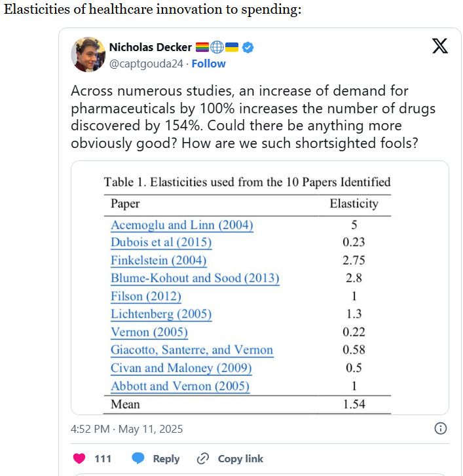
Task: Click the globe emoji beside name
Action: point(217,47)
